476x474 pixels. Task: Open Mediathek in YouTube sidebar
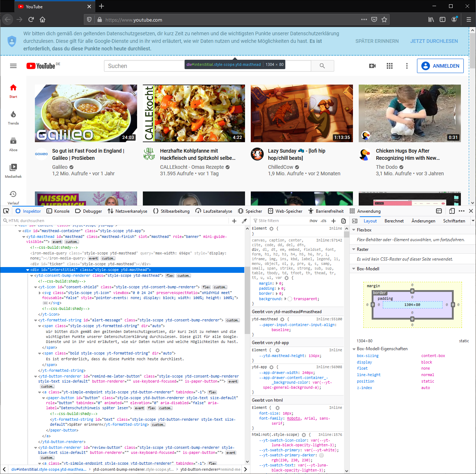[x=13, y=171]
